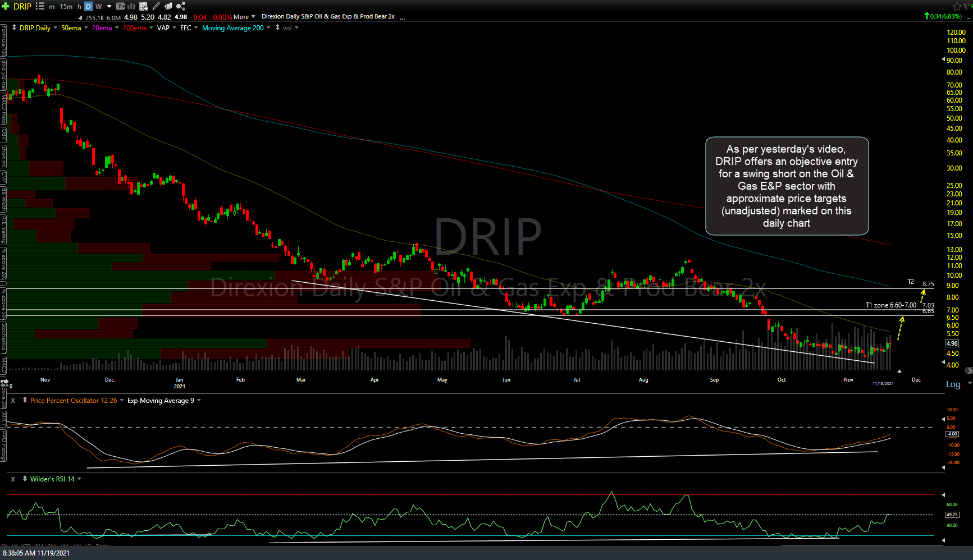Viewport: 973px width, 560px height.
Task: Click the share nodes icon in toolbar
Action: click(x=181, y=6)
